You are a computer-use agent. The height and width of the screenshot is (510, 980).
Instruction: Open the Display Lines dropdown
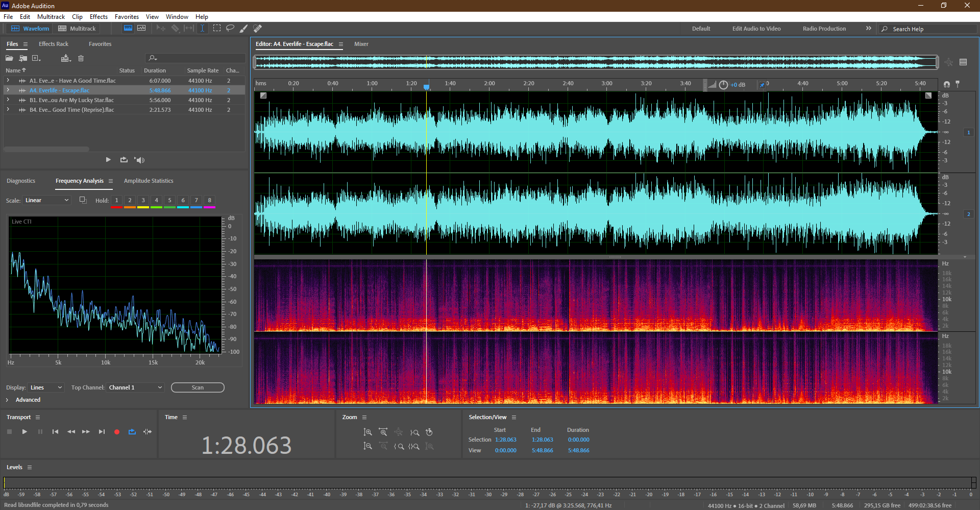click(45, 387)
